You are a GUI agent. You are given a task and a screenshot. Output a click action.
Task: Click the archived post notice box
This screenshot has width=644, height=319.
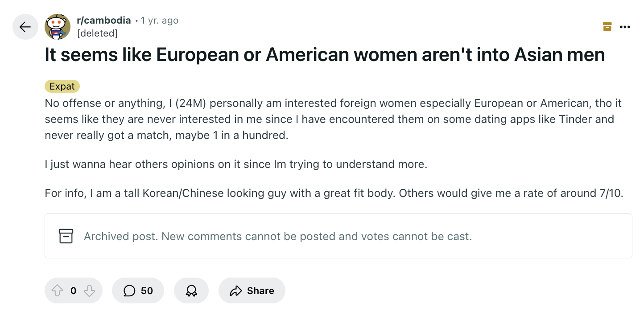339,236
